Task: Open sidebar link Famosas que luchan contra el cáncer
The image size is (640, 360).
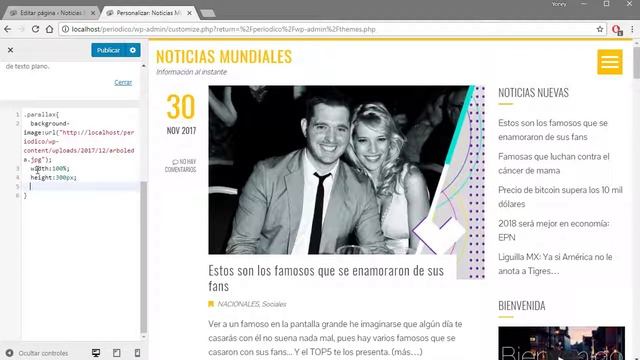Action: 553,164
